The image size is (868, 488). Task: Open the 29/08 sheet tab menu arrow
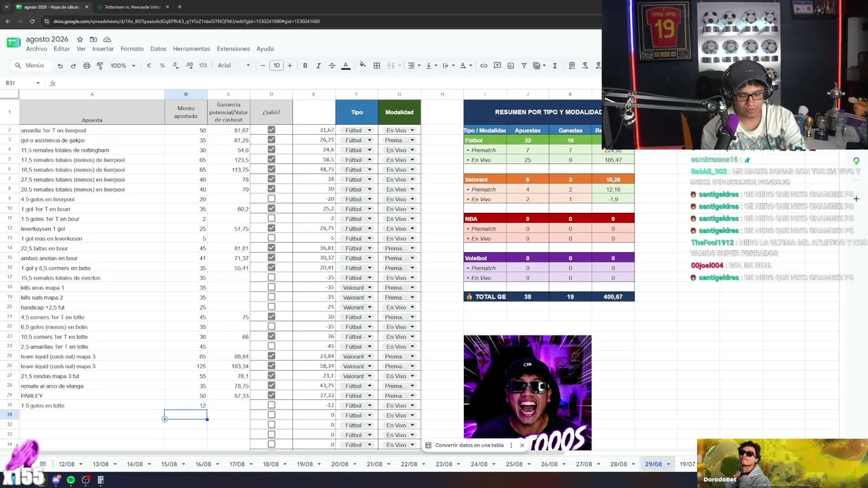pyautogui.click(x=668, y=464)
